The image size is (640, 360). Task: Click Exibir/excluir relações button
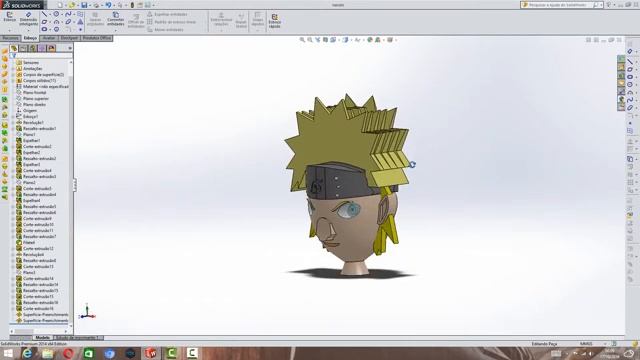(221, 20)
